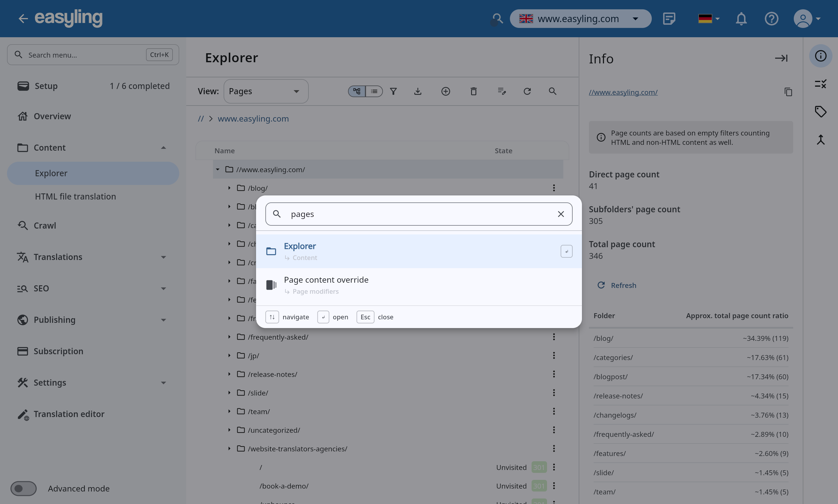The height and width of the screenshot is (504, 838).
Task: Collapse the Info panel with arrow icon
Action: (781, 58)
